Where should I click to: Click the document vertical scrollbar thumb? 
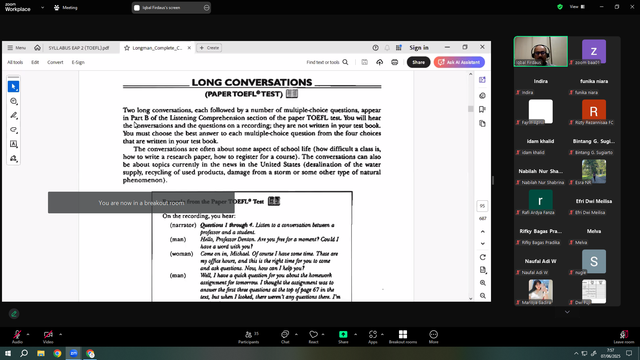471,109
